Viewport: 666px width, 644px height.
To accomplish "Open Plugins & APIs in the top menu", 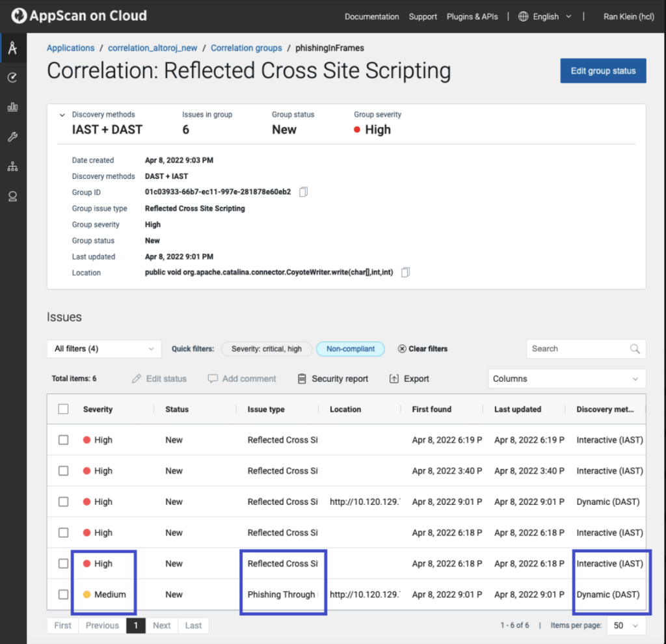I will (472, 16).
